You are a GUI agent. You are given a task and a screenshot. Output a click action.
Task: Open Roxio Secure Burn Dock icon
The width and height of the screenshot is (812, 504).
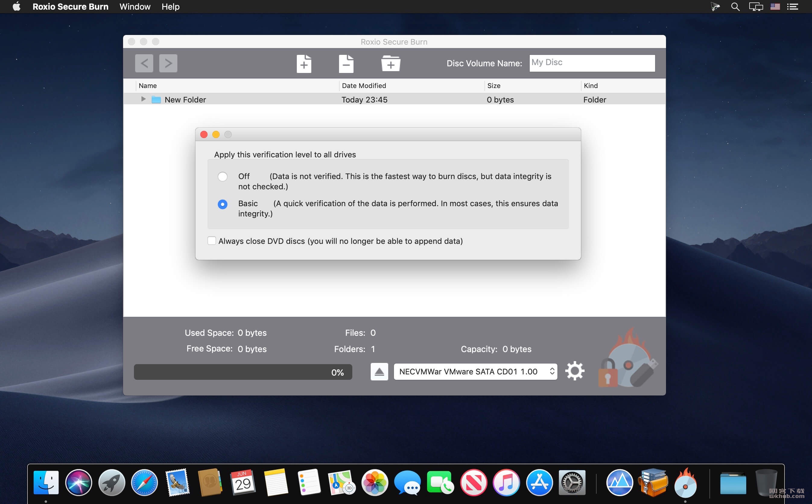[x=685, y=483]
